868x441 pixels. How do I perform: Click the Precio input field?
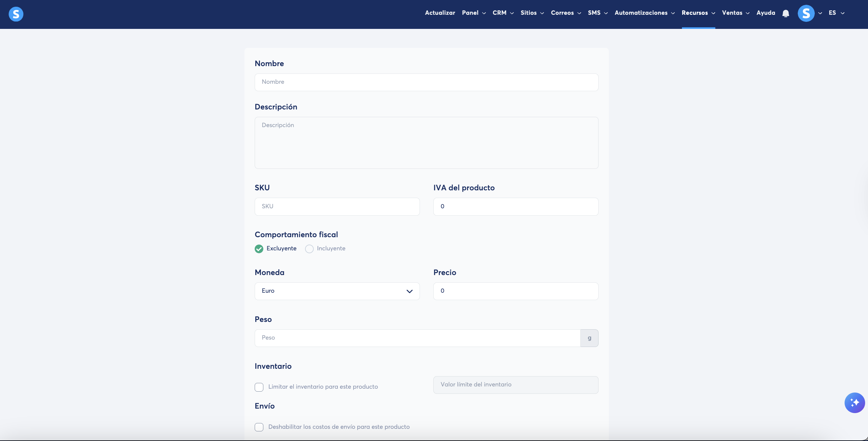[515, 291]
